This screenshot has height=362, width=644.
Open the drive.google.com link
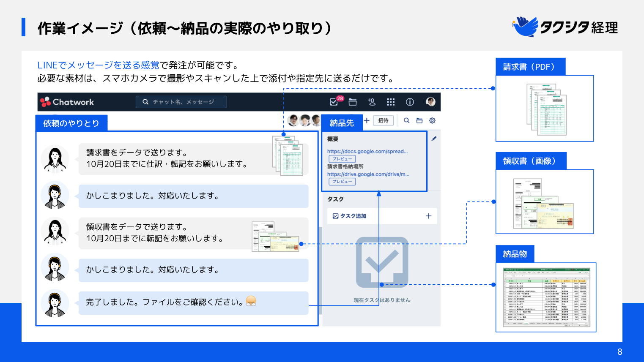click(x=368, y=174)
